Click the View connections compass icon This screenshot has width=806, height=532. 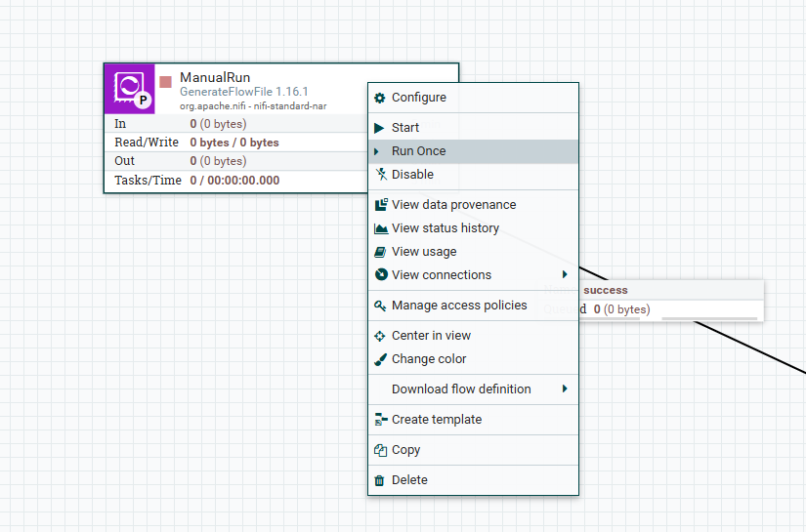click(381, 274)
